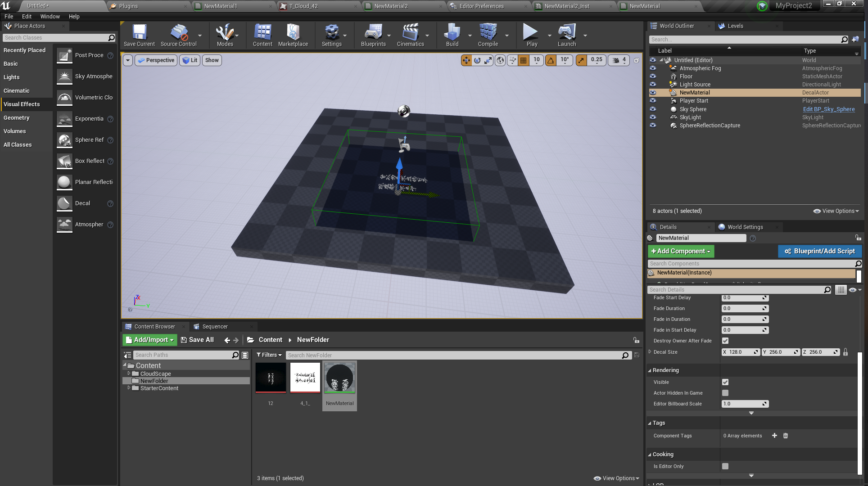The width and height of the screenshot is (868, 486).
Task: Select translate gizmo mode in viewport
Action: (466, 60)
